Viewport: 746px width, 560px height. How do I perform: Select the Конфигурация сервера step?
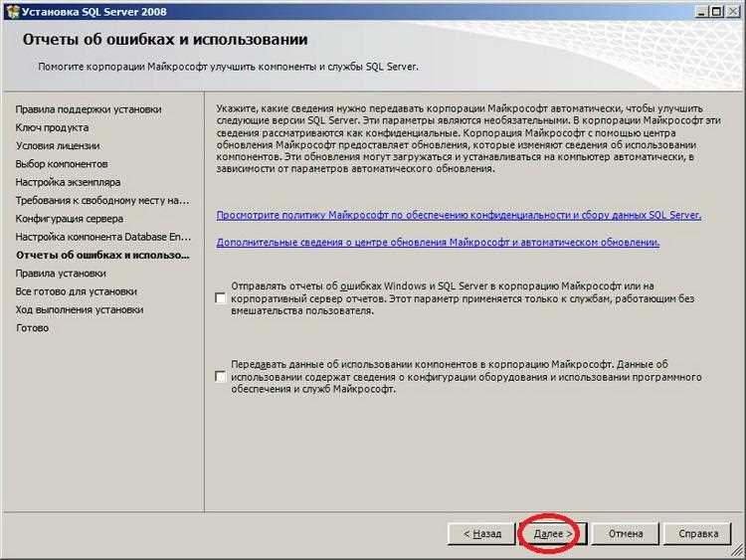70,219
